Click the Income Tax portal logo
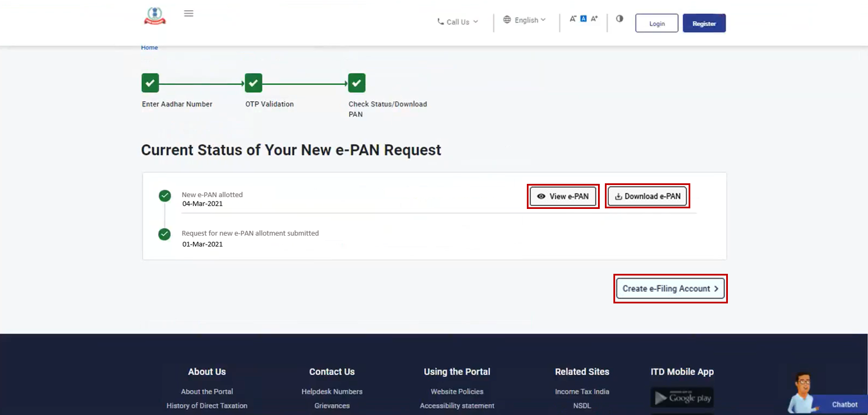The height and width of the screenshot is (415, 868). click(x=154, y=16)
